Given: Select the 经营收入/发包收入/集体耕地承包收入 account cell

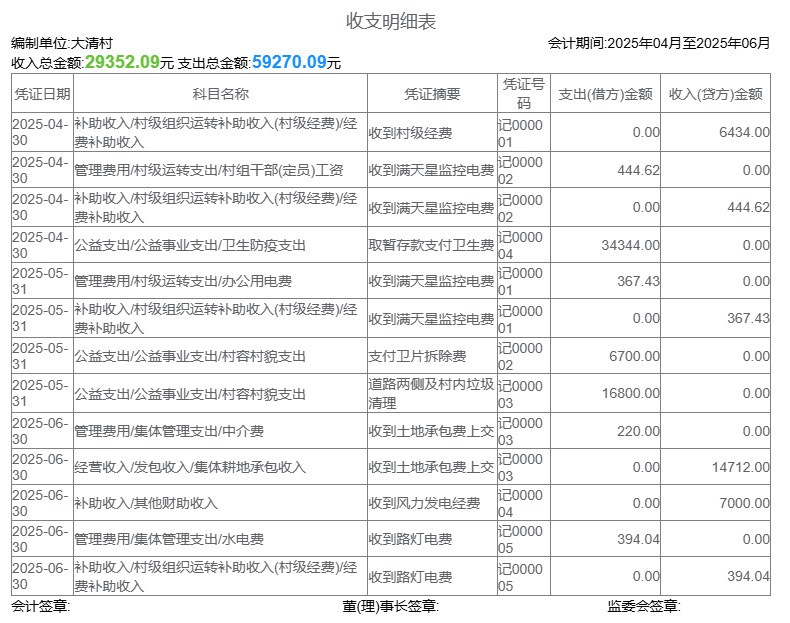Looking at the screenshot, I should point(190,467).
